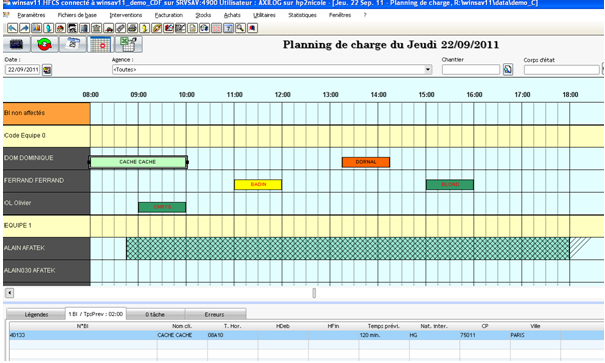Click into the Corps d'état input field
The height and width of the screenshot is (363, 605).
tap(561, 70)
